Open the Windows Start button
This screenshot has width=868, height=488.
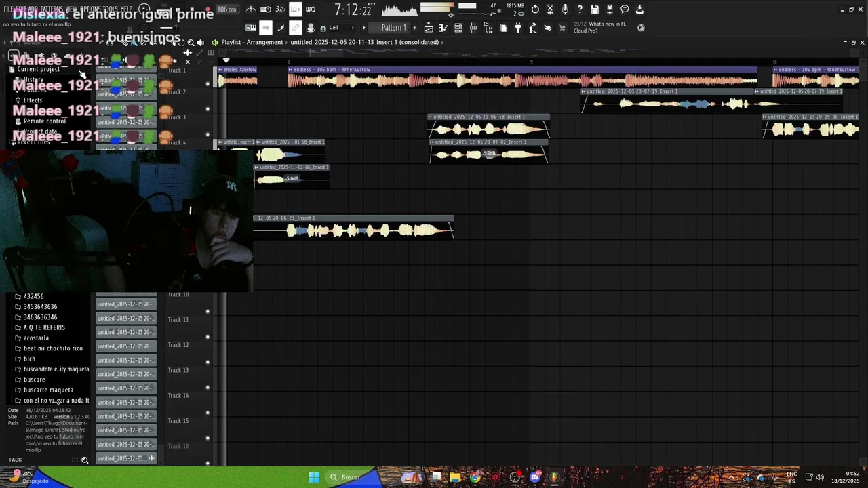point(314,477)
